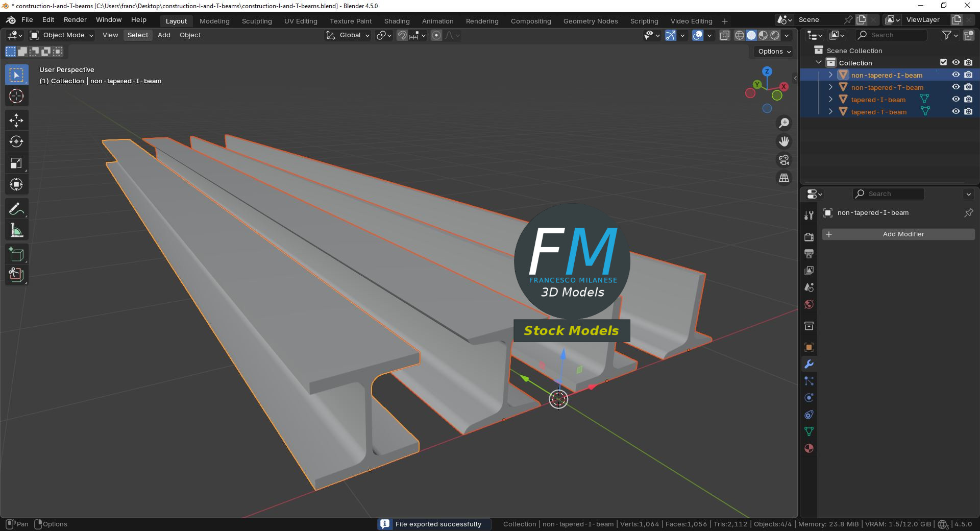The image size is (980, 531).
Task: Disable non-tapered-I-beam in renders
Action: tap(968, 75)
